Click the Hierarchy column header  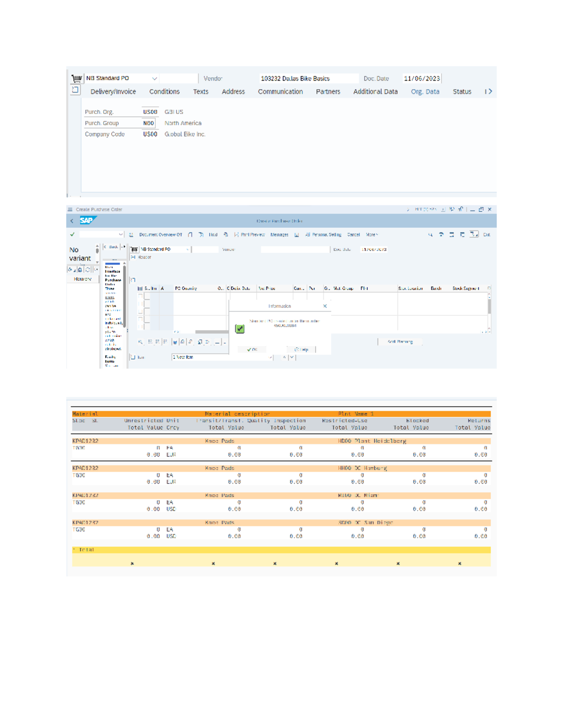(83, 279)
